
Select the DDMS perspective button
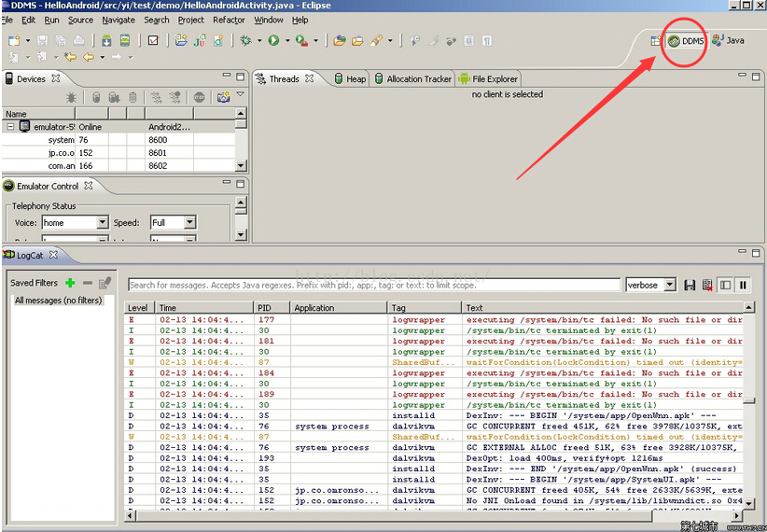point(686,41)
